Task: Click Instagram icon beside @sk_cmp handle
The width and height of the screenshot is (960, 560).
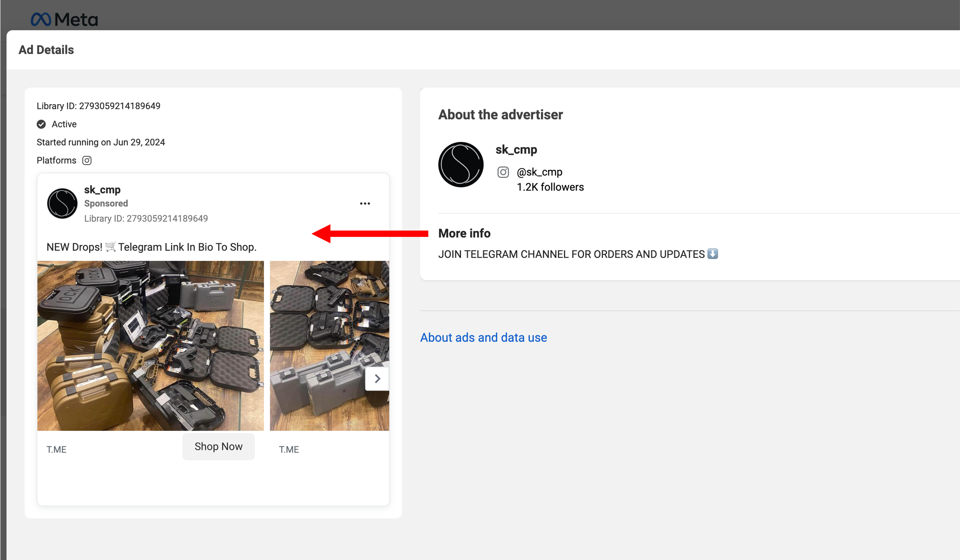Action: (x=503, y=172)
